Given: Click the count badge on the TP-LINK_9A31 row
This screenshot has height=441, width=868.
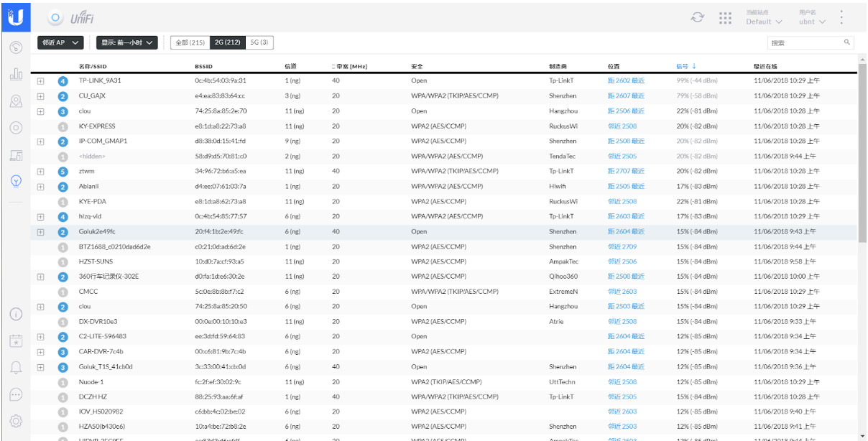Looking at the screenshot, I should pyautogui.click(x=63, y=81).
